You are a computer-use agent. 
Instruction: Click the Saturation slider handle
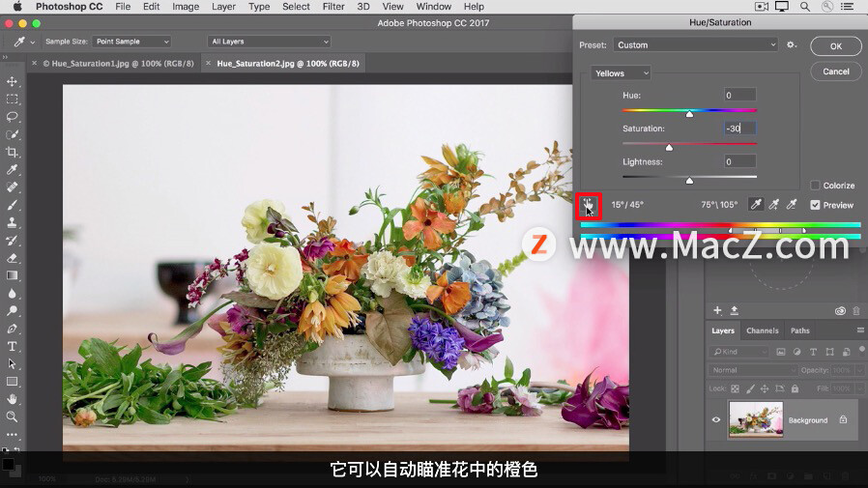[669, 147]
